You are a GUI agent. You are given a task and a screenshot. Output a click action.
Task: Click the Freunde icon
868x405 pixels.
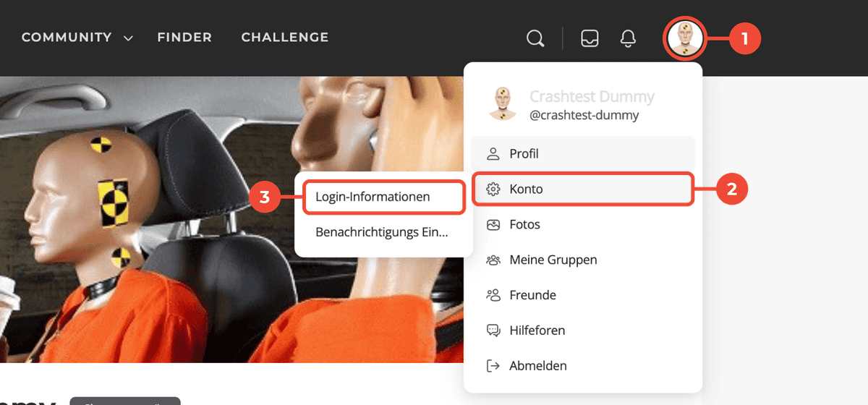tap(493, 295)
